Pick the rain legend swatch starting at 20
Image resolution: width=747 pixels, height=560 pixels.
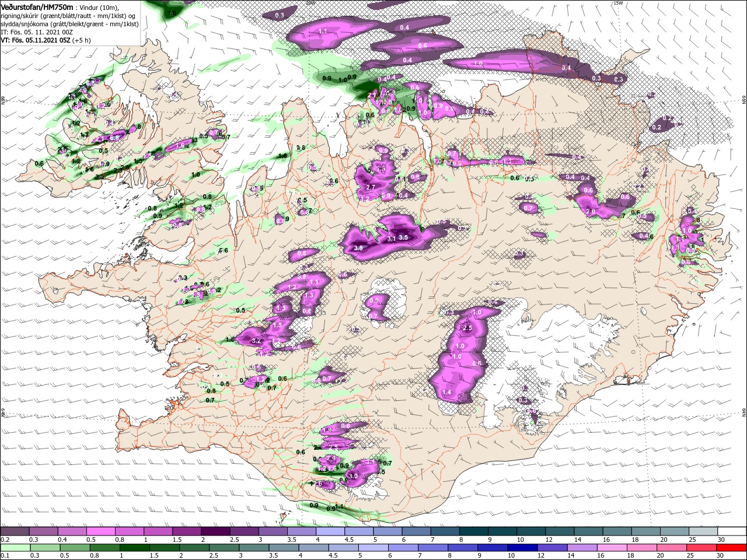tap(672, 548)
